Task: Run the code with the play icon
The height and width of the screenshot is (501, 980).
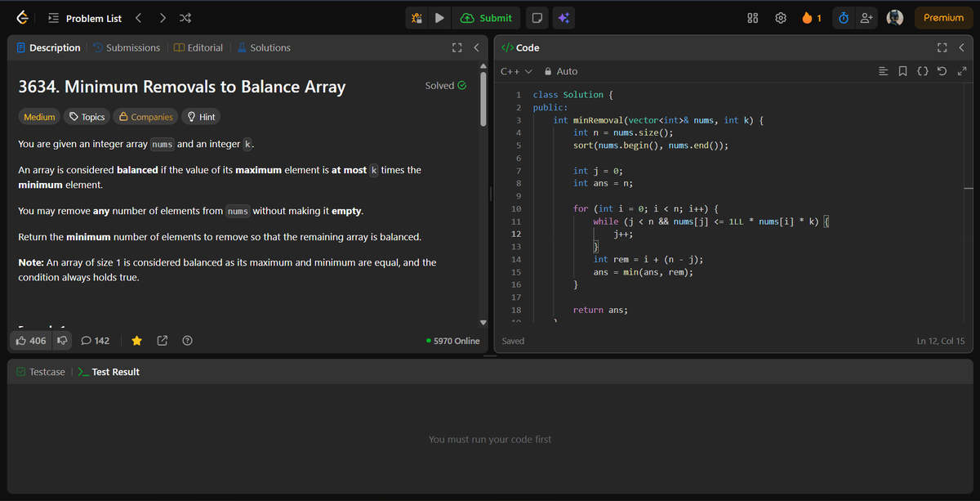Action: click(x=439, y=18)
